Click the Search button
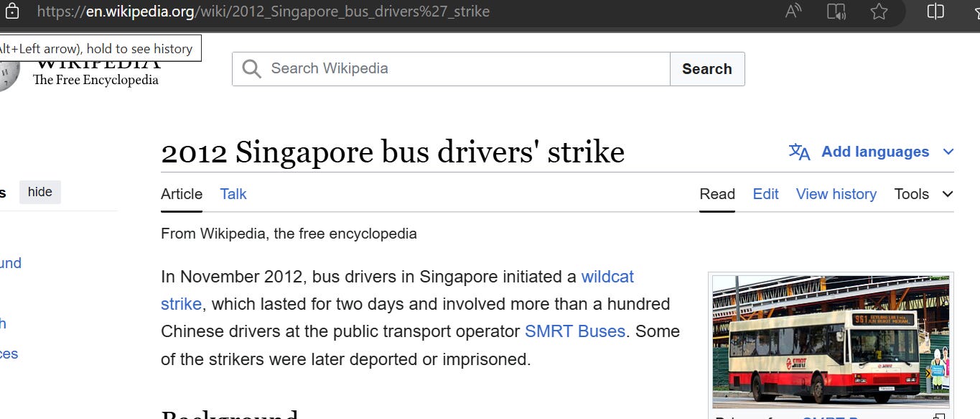 pyautogui.click(x=707, y=69)
